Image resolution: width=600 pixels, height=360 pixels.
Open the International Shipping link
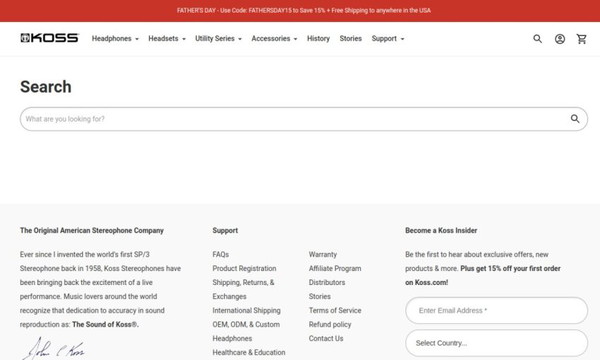pyautogui.click(x=246, y=310)
